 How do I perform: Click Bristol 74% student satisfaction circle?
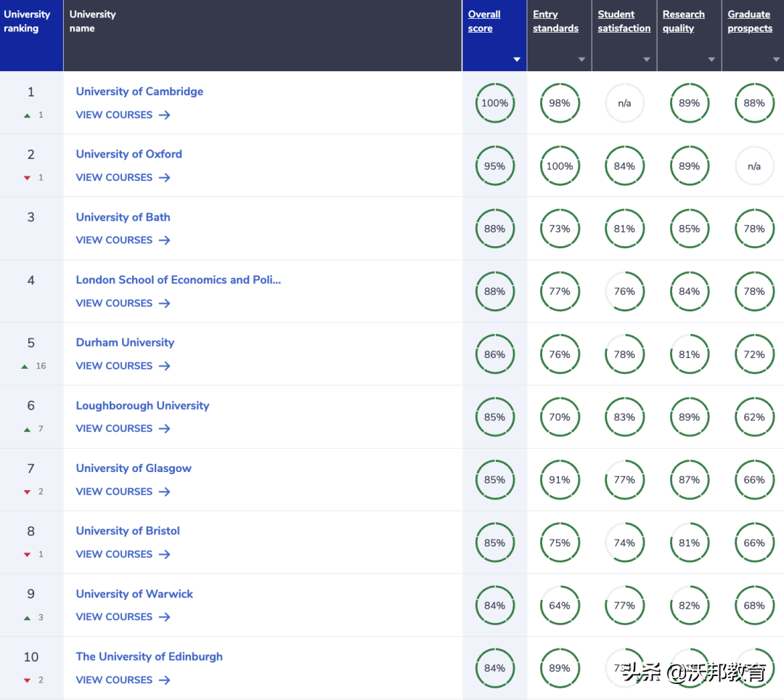(x=624, y=542)
